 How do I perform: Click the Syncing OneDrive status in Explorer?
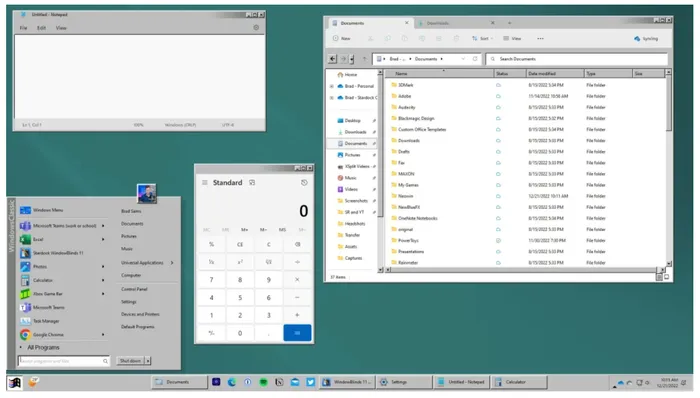[646, 39]
